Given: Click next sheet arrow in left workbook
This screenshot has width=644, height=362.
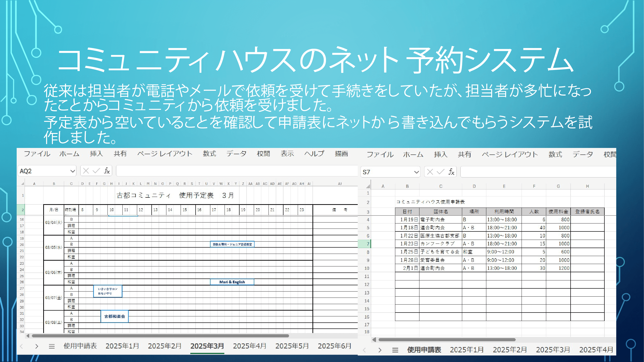Looking at the screenshot, I should tap(37, 346).
